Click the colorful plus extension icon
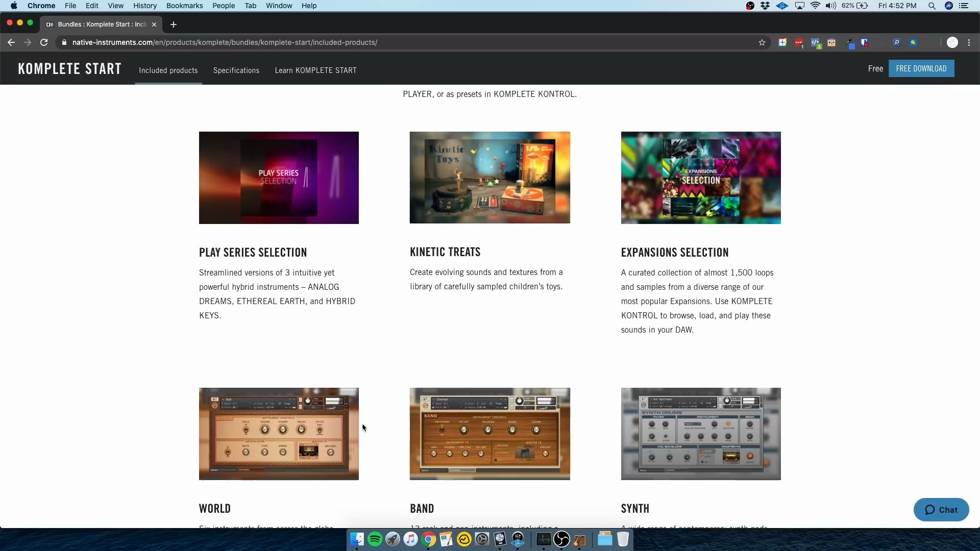The height and width of the screenshot is (551, 980). point(782,42)
